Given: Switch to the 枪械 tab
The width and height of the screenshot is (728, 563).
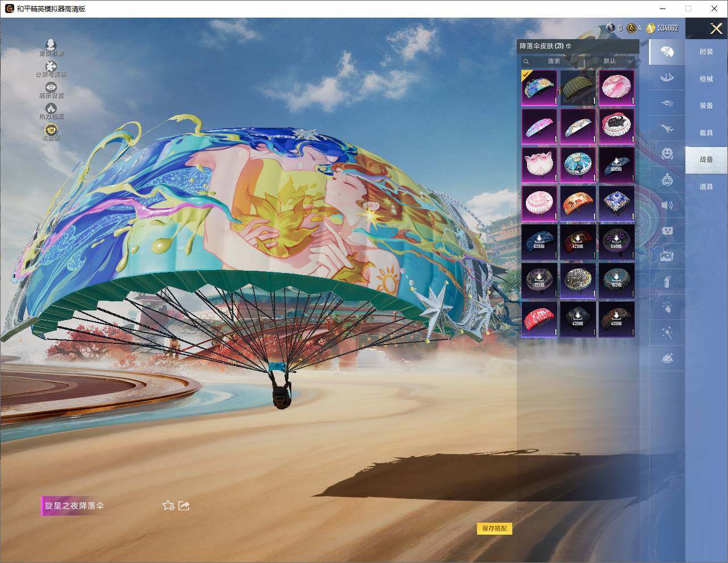Looking at the screenshot, I should 706,79.
